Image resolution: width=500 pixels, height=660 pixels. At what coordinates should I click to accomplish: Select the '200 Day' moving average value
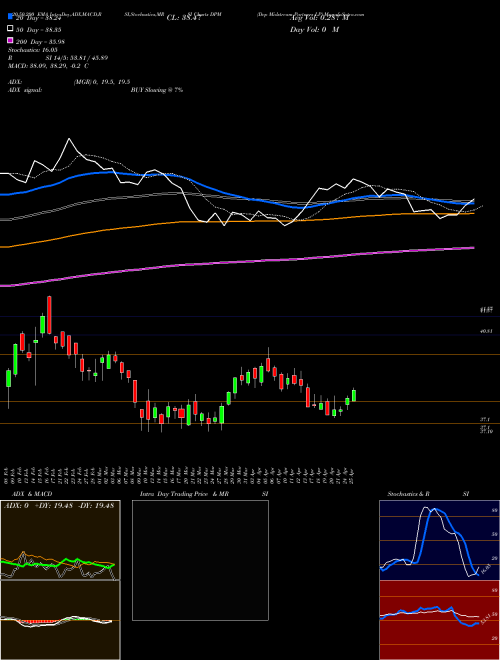click(x=40, y=42)
